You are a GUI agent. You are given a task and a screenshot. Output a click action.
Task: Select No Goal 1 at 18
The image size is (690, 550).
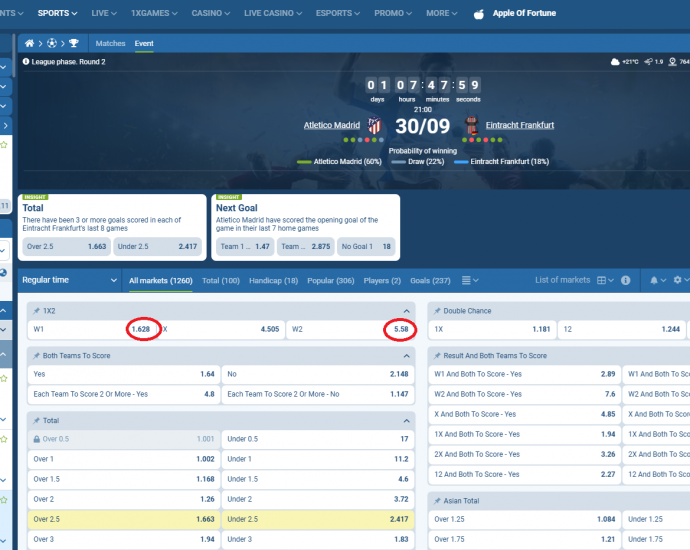(366, 246)
